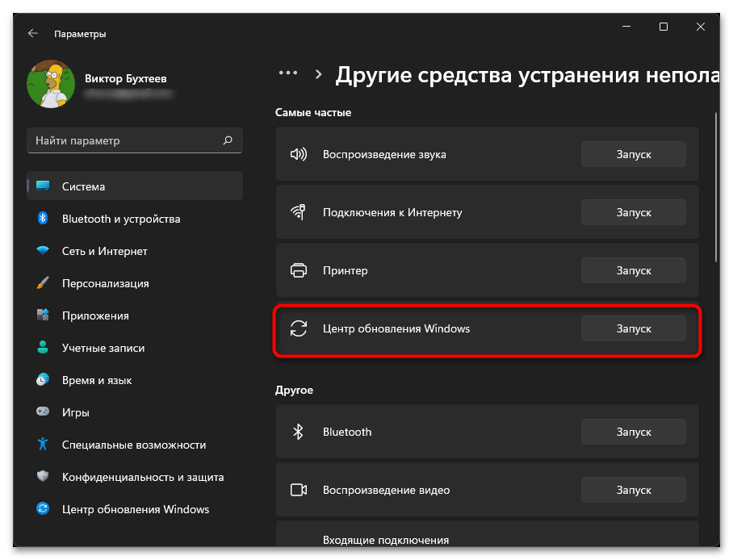
Task: Click the speaker icon for Воспроизведение звука
Action: pos(299,154)
